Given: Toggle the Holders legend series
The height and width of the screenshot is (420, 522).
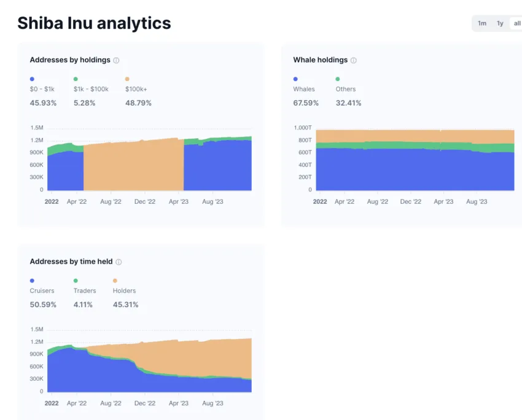Looking at the screenshot, I should [124, 290].
